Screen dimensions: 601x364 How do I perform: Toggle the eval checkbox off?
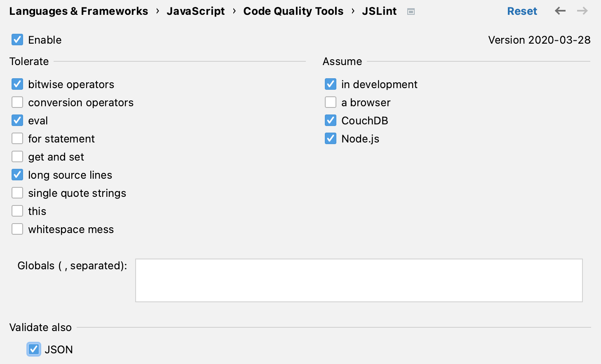17,121
